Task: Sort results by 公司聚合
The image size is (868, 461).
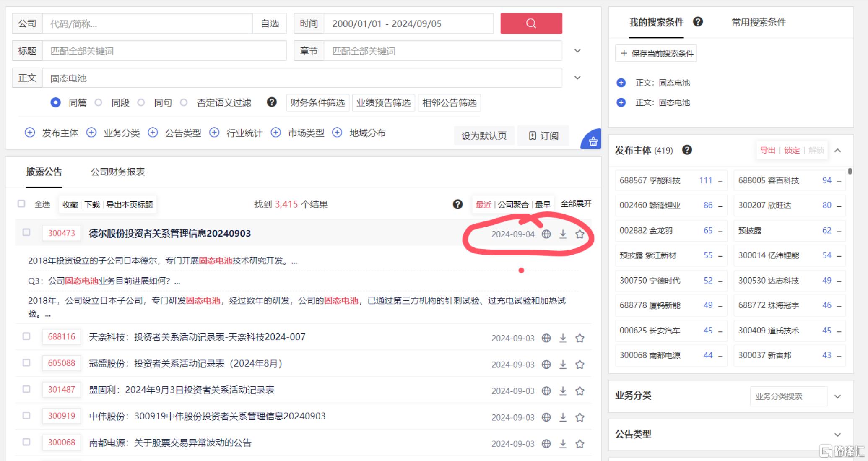Action: [x=513, y=204]
